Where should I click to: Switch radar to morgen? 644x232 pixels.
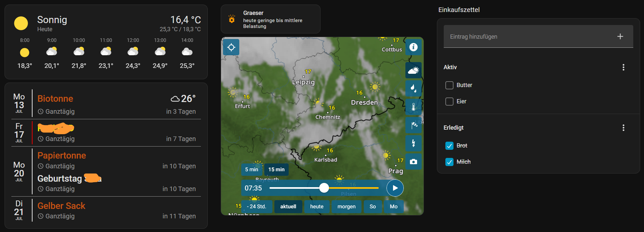(x=346, y=207)
